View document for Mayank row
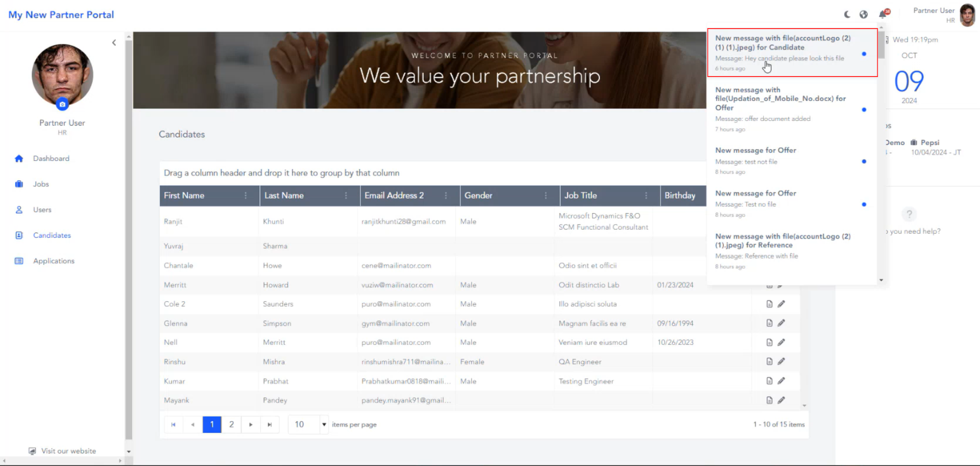 [x=769, y=400]
